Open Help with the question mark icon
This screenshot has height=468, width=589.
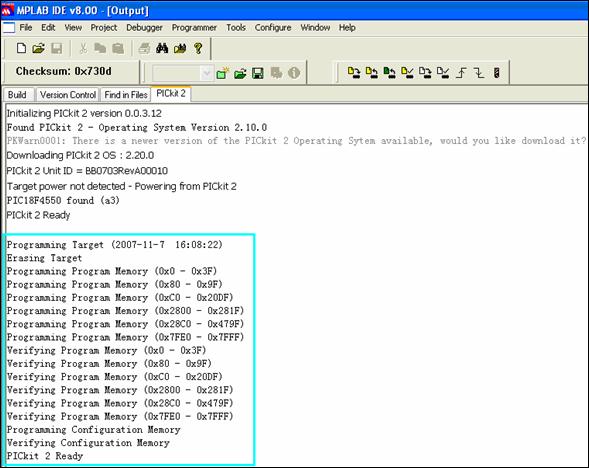tap(198, 48)
